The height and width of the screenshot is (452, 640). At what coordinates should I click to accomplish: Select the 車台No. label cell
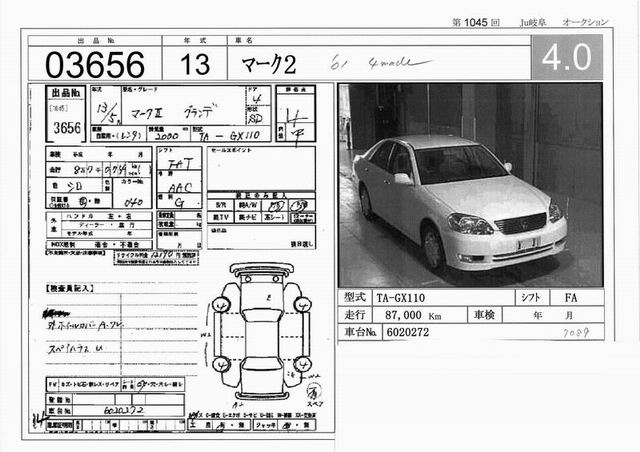click(x=360, y=332)
